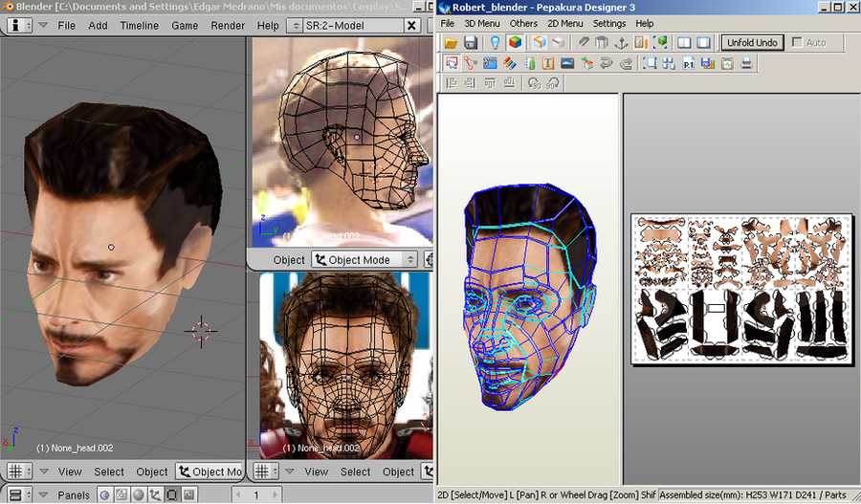Click the white 3D model cube icon
861x504 pixels.
[x=559, y=43]
